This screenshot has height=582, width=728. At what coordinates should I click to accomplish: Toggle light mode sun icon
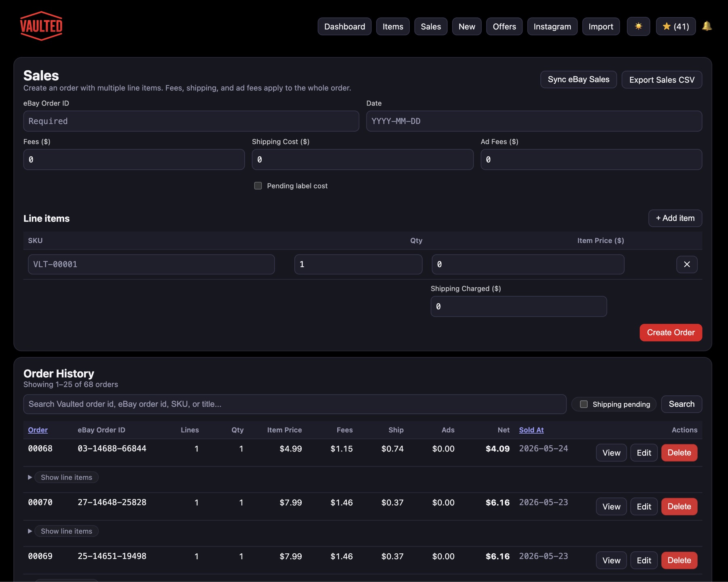638,26
